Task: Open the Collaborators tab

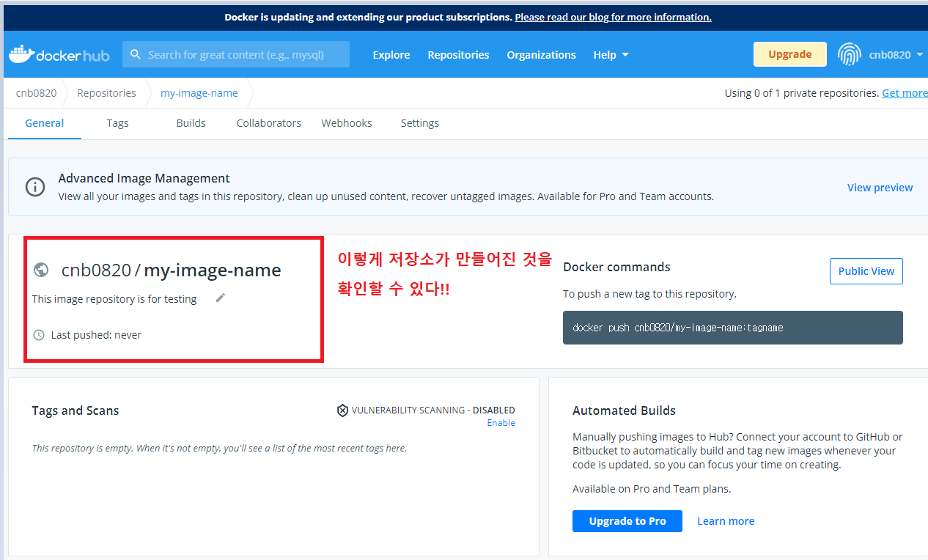Action: pos(268,123)
